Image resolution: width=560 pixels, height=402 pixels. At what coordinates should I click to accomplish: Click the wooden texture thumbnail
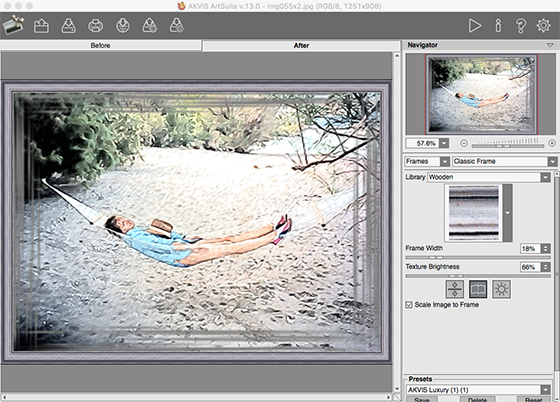point(474,213)
